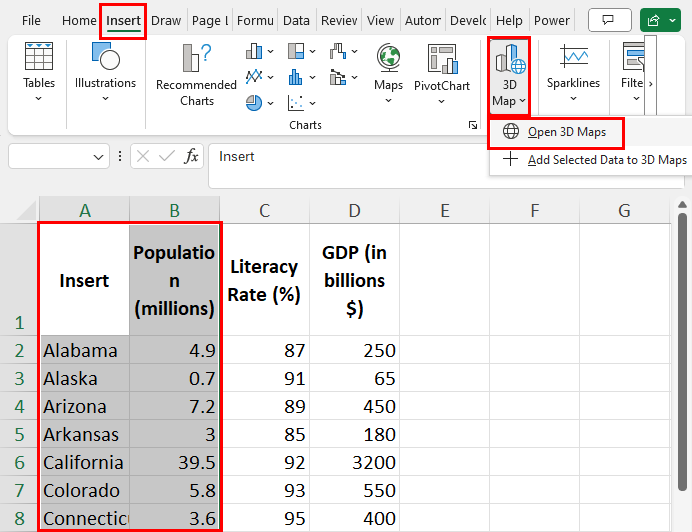Expand column chart dropdown arrow
692x532 pixels.
(x=271, y=52)
